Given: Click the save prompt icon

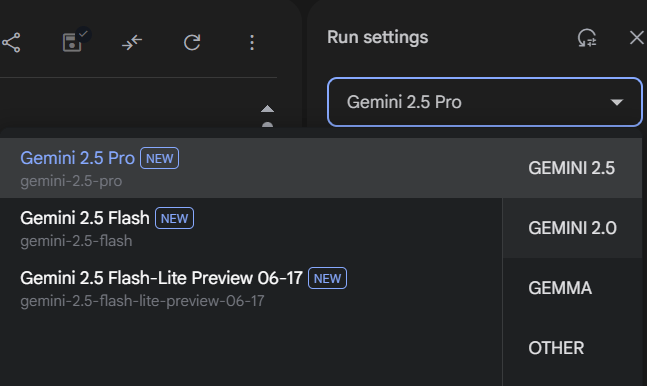Looking at the screenshot, I should click(x=73, y=42).
